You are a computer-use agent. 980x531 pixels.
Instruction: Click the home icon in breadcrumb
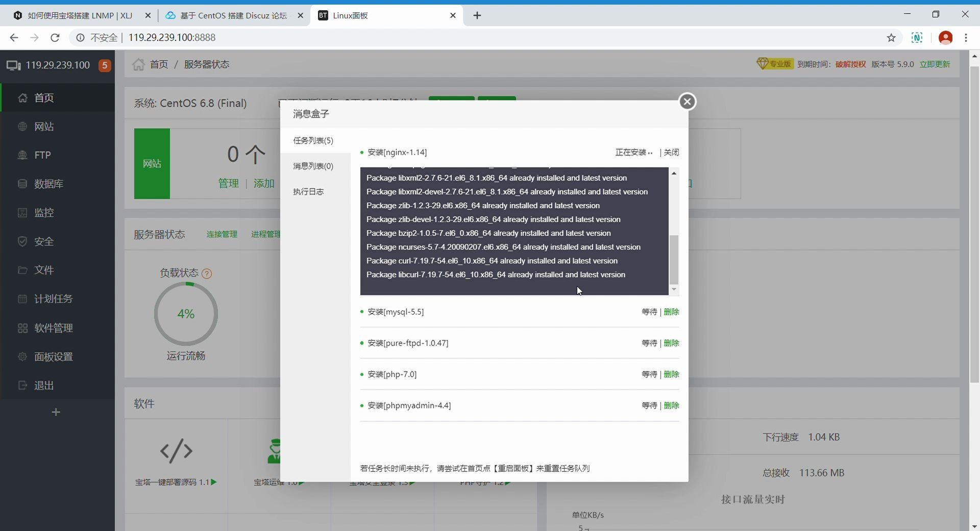click(138, 64)
